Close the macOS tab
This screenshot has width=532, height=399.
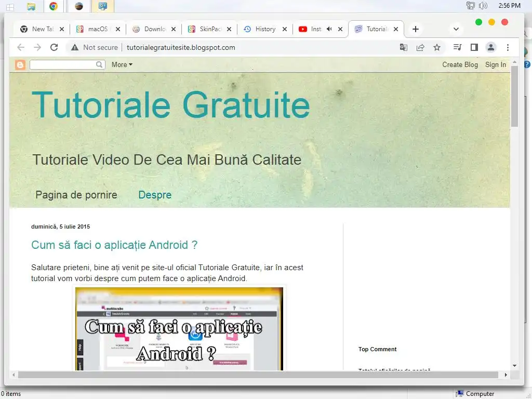point(118,29)
